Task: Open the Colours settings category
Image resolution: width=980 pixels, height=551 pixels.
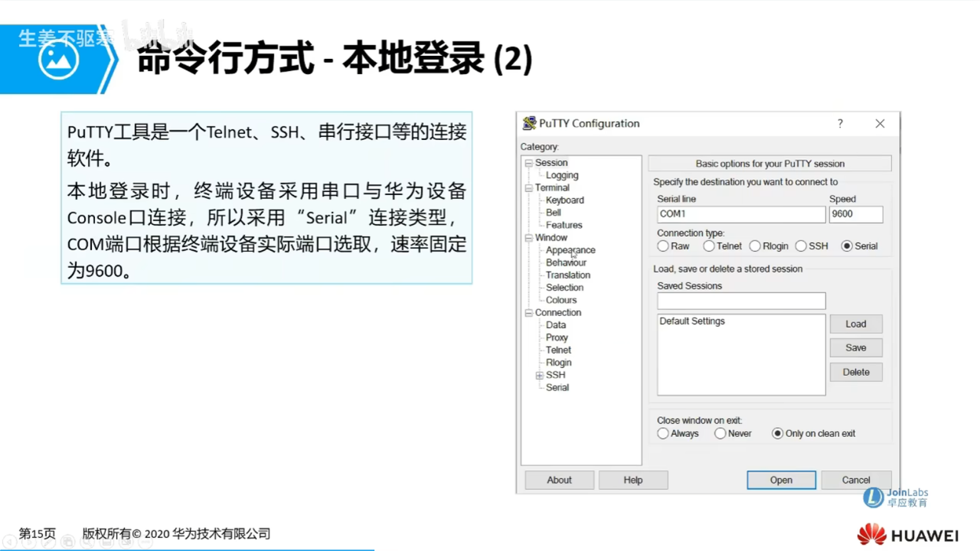Action: coord(561,300)
